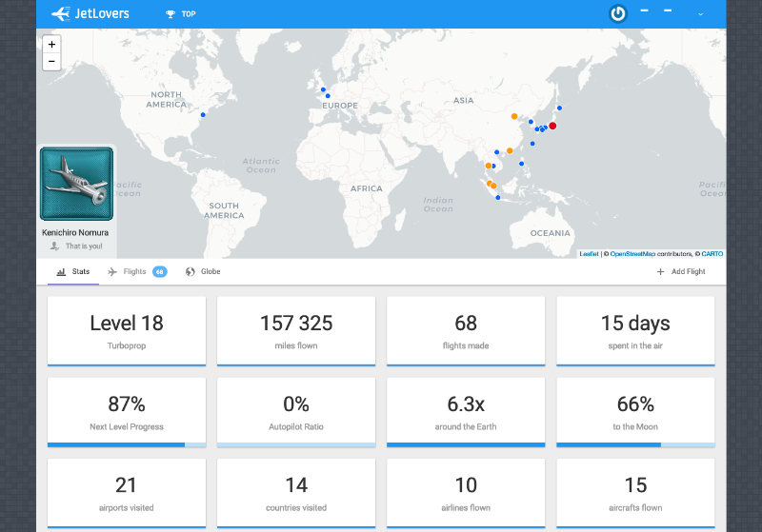Click the JetLovers airplane logo icon
Viewport: 762px width, 532px height.
pyautogui.click(x=61, y=13)
